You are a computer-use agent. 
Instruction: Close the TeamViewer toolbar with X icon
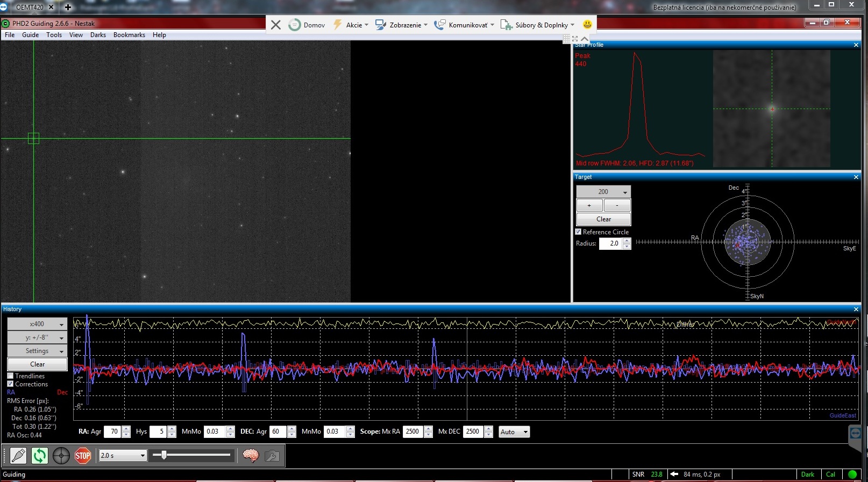click(x=276, y=25)
